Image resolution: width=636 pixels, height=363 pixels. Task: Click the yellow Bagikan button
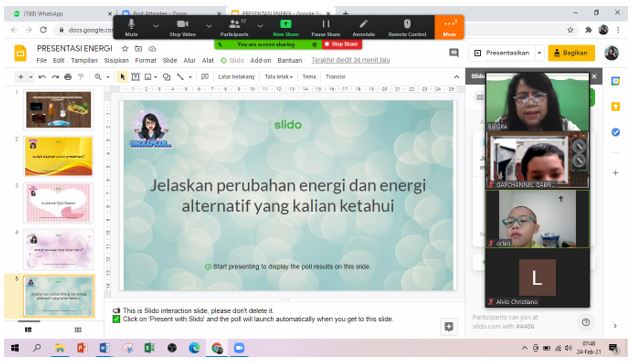(x=571, y=53)
